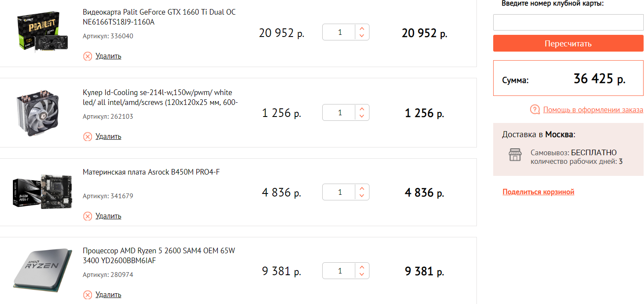Click the order help question mark icon

tap(535, 110)
